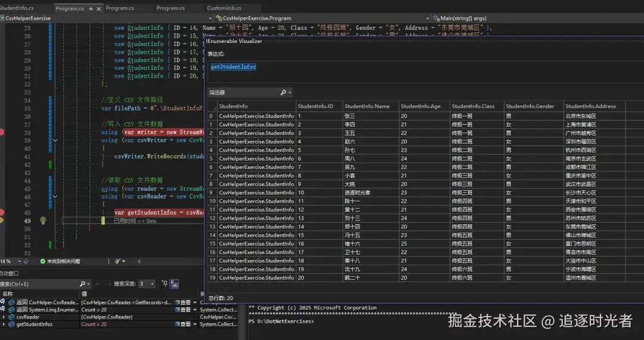The image size is (644, 340).
Task: Click the filter magnifier icon in visualizer
Action: coord(283,92)
